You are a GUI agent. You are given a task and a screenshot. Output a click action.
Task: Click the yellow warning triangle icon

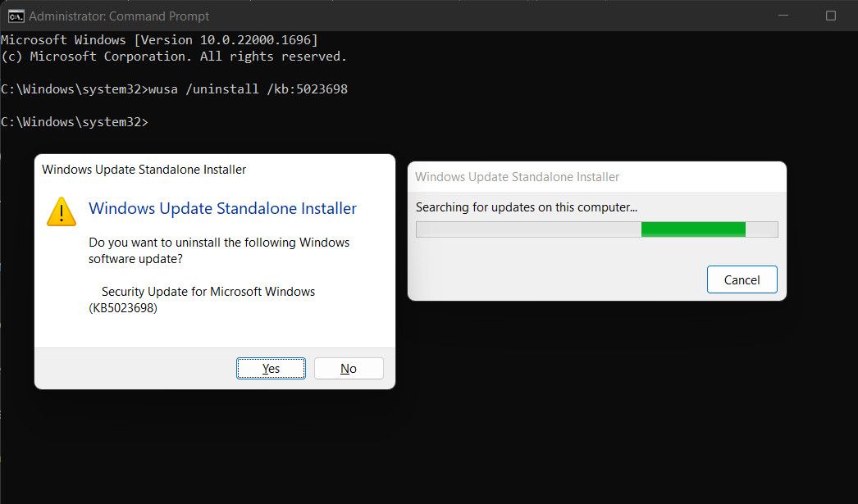(62, 211)
